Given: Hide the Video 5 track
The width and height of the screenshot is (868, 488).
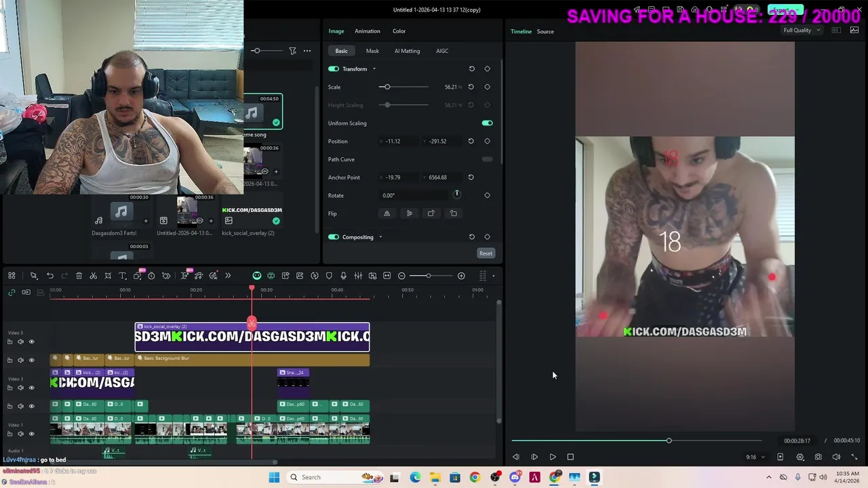Looking at the screenshot, I should (31, 342).
